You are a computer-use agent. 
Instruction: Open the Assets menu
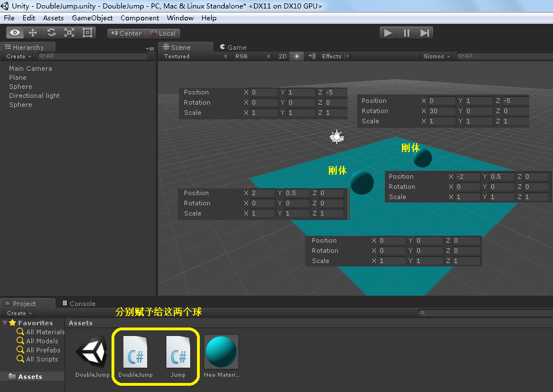pyautogui.click(x=53, y=18)
